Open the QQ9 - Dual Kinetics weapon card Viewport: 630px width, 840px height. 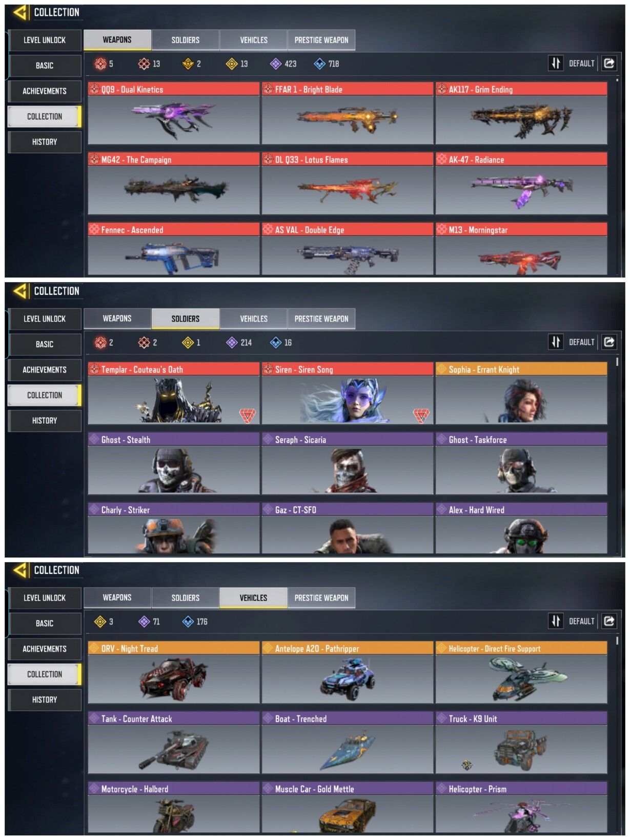[174, 113]
